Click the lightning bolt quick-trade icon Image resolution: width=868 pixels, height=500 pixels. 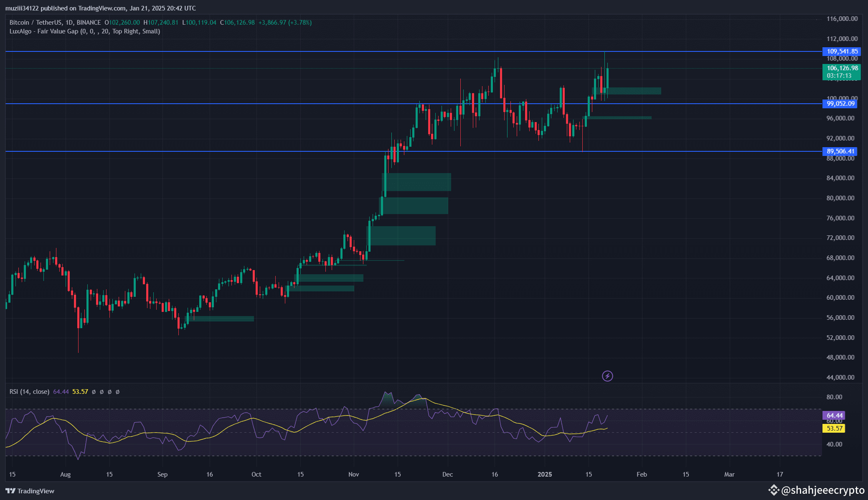click(x=607, y=376)
